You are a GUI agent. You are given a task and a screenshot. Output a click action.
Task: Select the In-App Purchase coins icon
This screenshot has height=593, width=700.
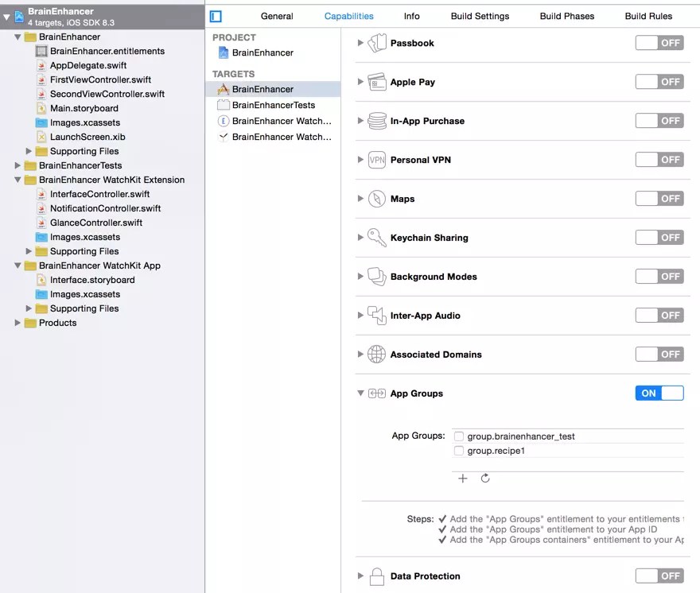[375, 120]
